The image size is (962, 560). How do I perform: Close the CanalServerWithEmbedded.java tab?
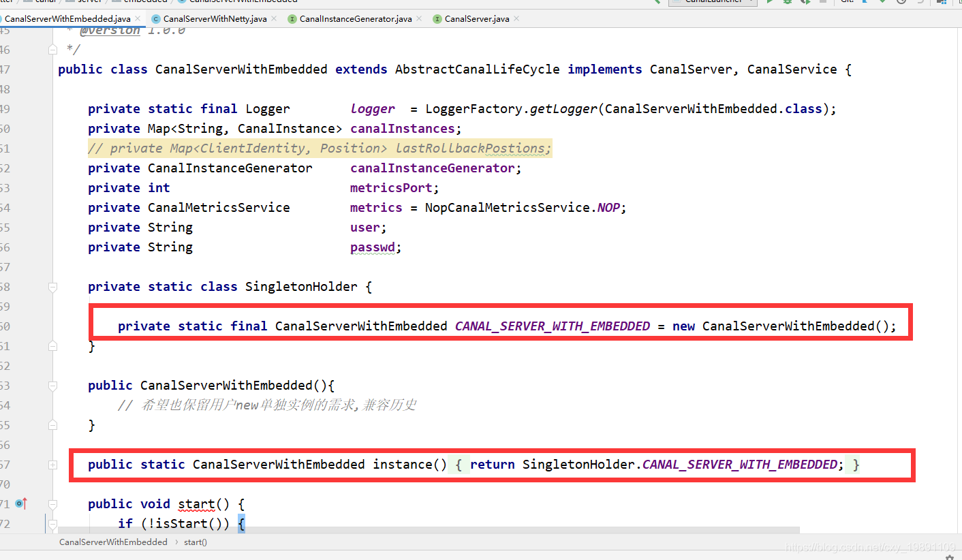138,18
